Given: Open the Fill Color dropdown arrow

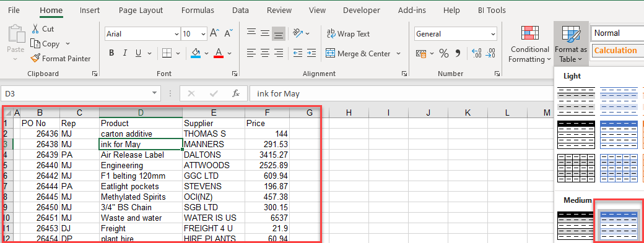Looking at the screenshot, I should click(x=206, y=53).
